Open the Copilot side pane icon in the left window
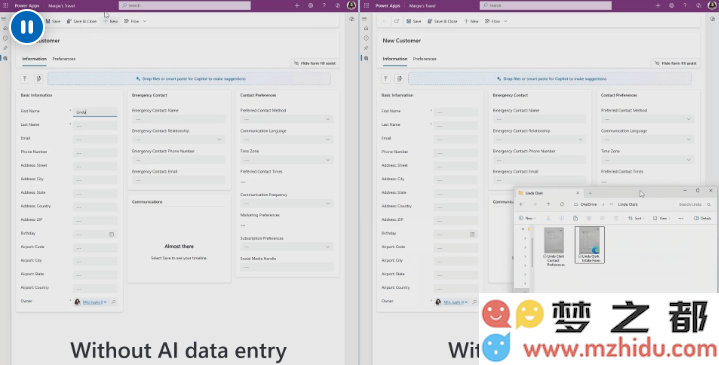This screenshot has height=365, width=719. point(352,19)
